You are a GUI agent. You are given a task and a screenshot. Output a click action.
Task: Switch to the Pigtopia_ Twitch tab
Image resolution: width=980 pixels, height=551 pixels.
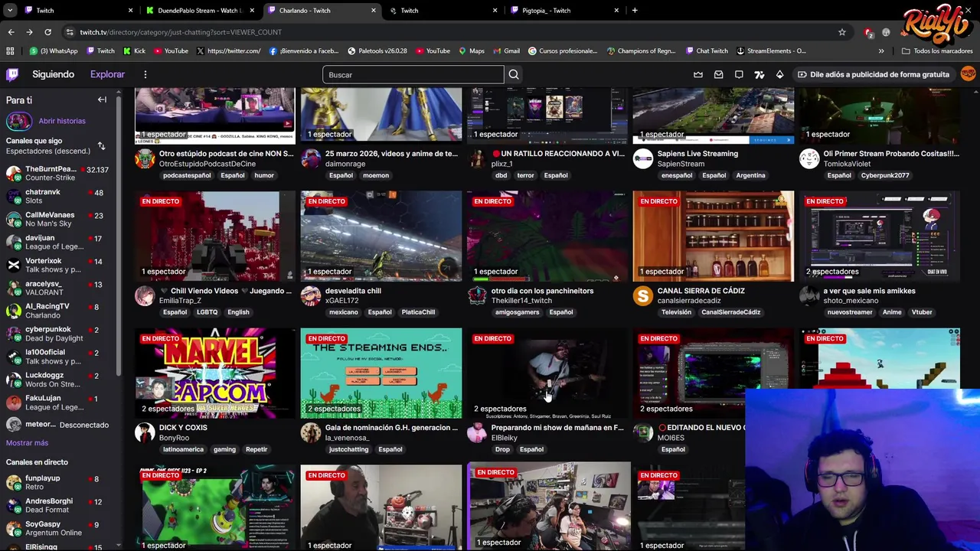(565, 11)
